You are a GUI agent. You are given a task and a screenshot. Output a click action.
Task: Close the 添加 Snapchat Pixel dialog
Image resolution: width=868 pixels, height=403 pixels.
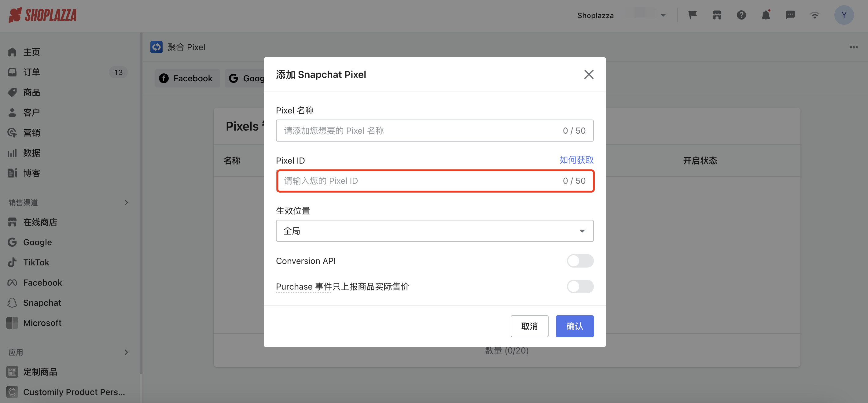point(589,75)
